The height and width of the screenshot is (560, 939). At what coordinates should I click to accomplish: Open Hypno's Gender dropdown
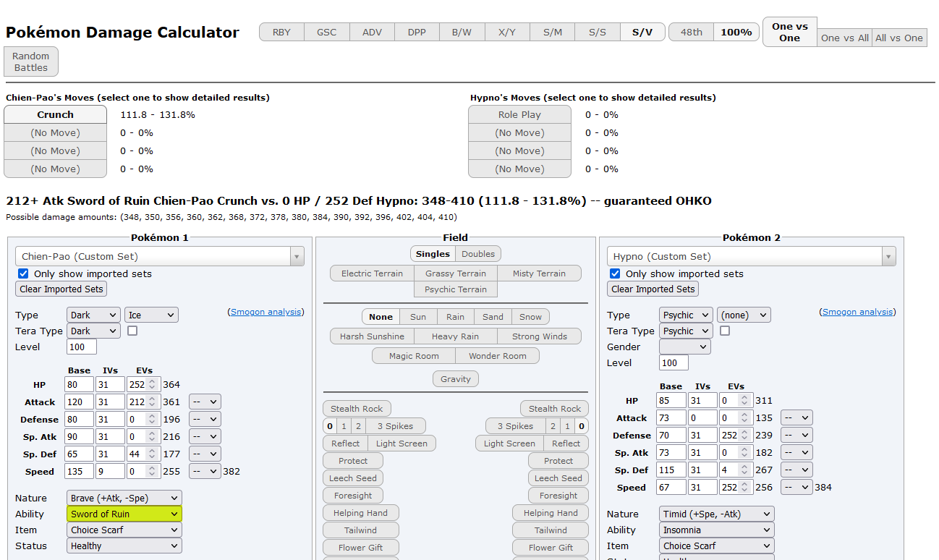tap(684, 347)
